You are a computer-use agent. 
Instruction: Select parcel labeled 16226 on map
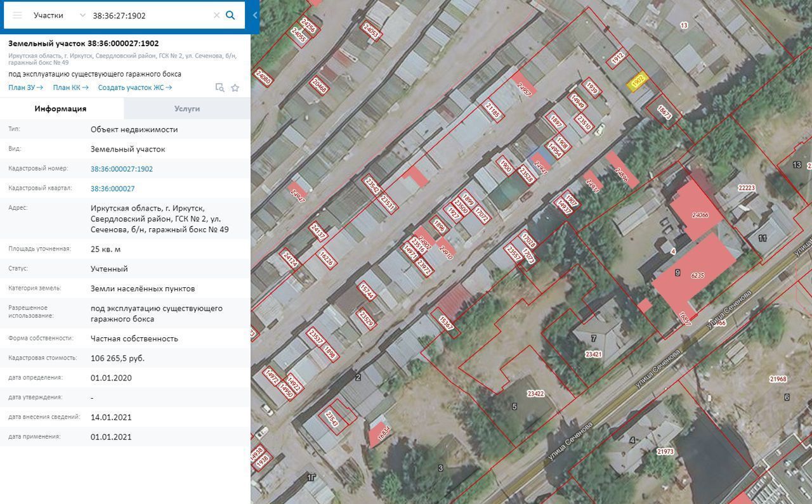pyautogui.click(x=325, y=259)
